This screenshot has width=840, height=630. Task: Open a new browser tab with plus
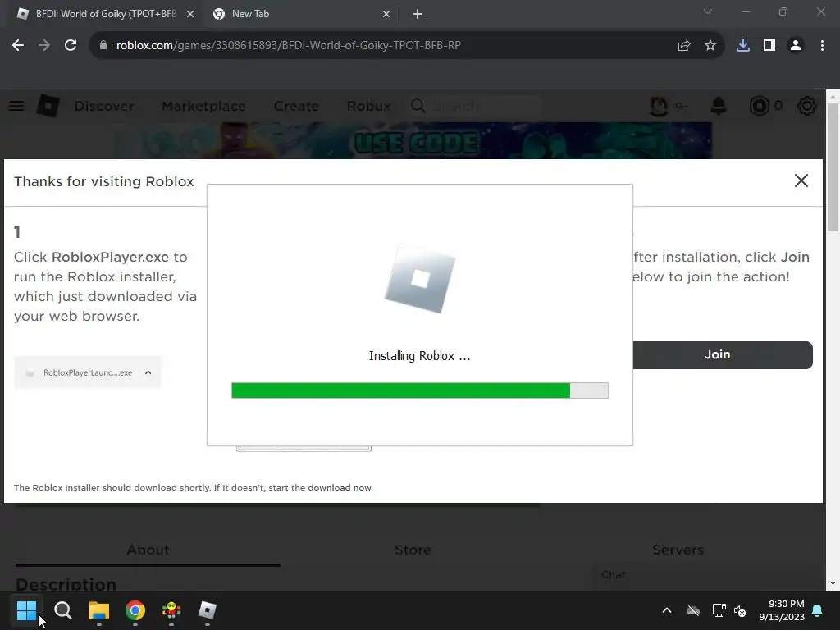pyautogui.click(x=418, y=15)
